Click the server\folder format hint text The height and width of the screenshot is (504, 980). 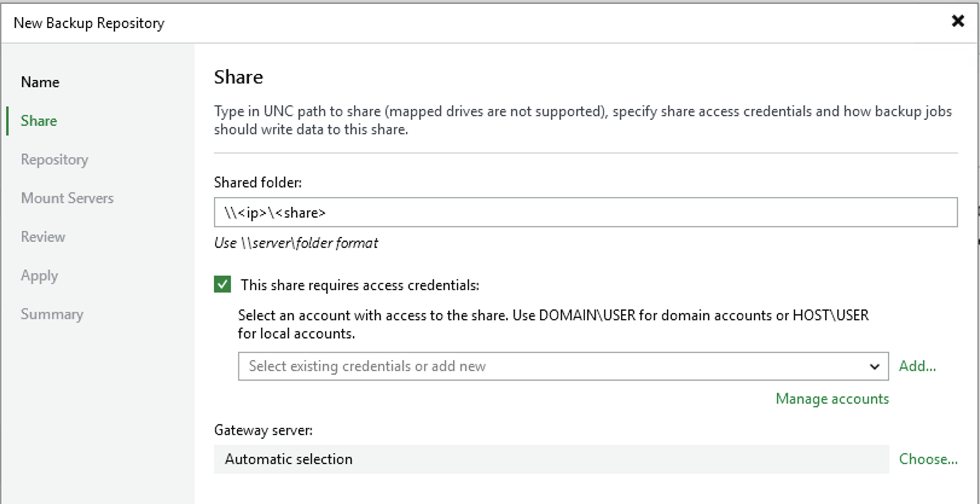coord(296,243)
